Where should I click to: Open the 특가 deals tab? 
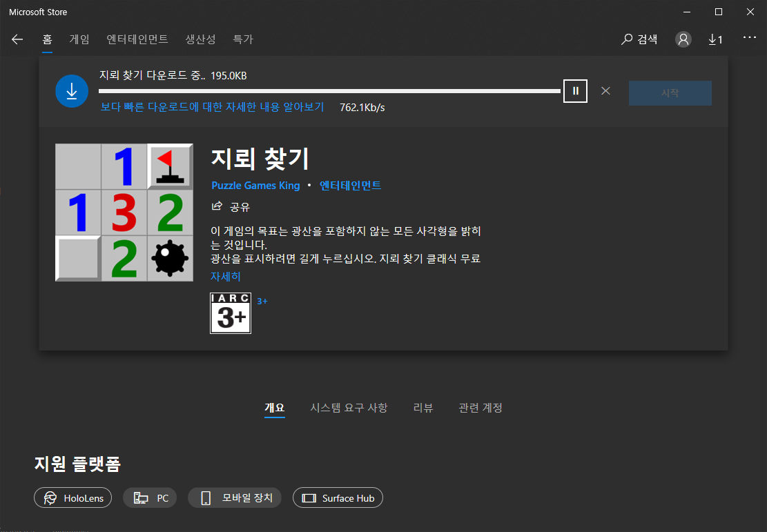click(x=243, y=39)
